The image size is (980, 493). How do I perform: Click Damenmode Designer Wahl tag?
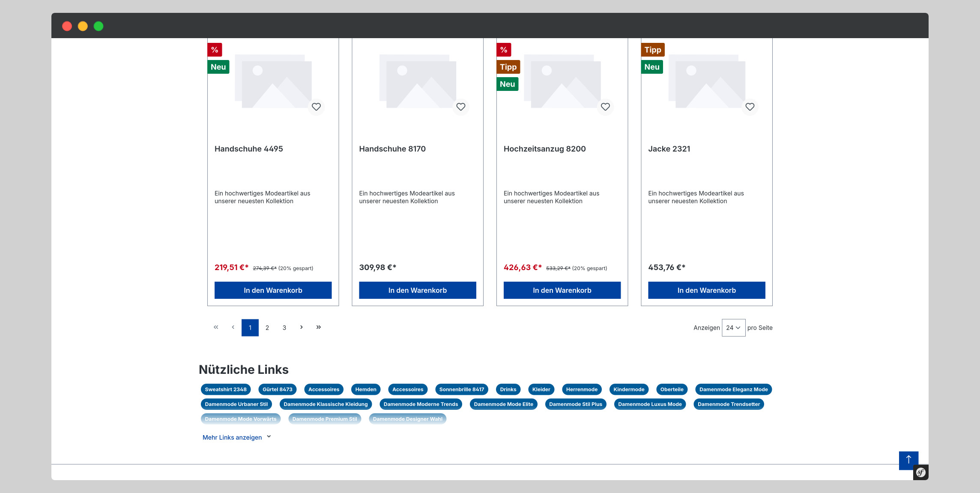[x=408, y=419]
